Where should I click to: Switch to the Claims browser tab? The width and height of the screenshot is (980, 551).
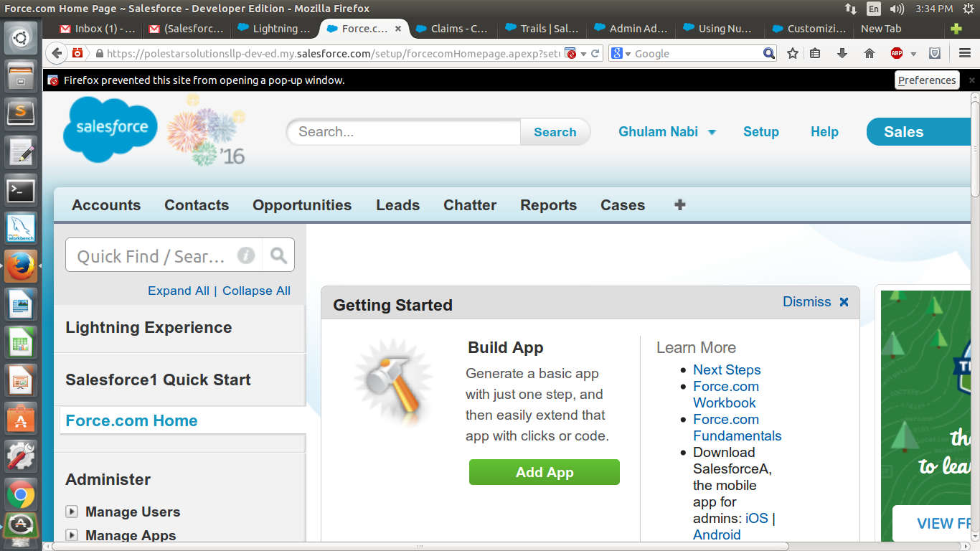pyautogui.click(x=452, y=29)
